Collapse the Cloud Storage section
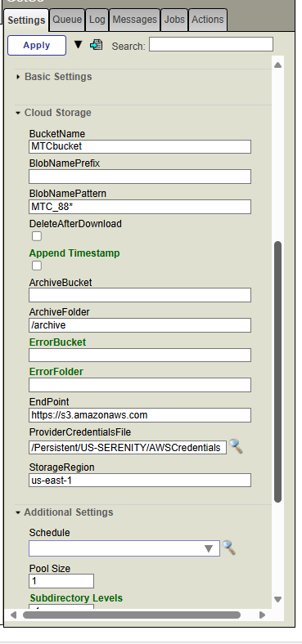The height and width of the screenshot is (644, 302). 57,113
